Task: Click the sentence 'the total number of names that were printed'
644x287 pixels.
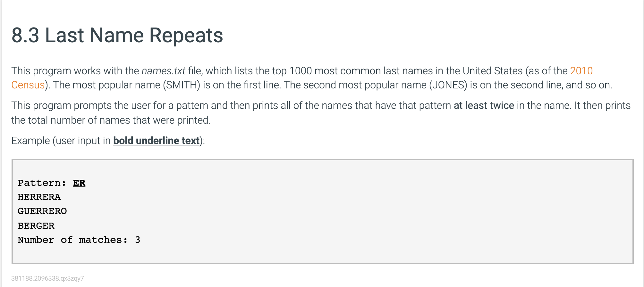Action: click(x=111, y=120)
